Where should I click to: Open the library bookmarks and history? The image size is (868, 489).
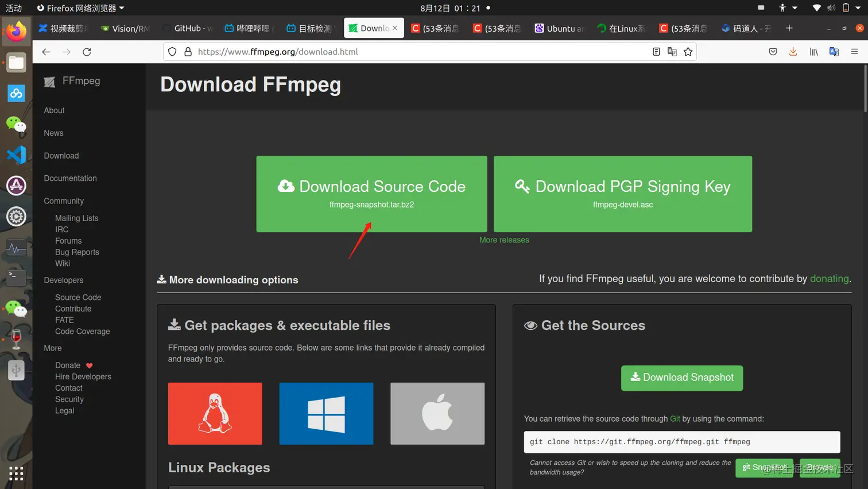click(x=814, y=52)
